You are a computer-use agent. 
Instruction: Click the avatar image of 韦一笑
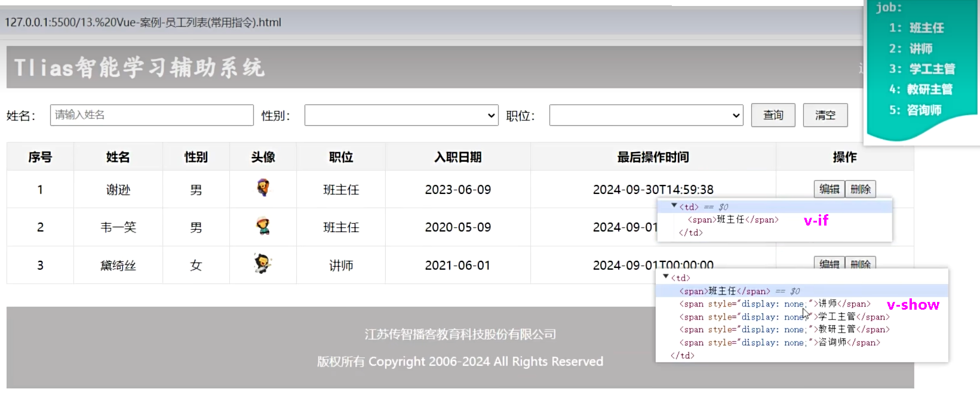coord(263,226)
